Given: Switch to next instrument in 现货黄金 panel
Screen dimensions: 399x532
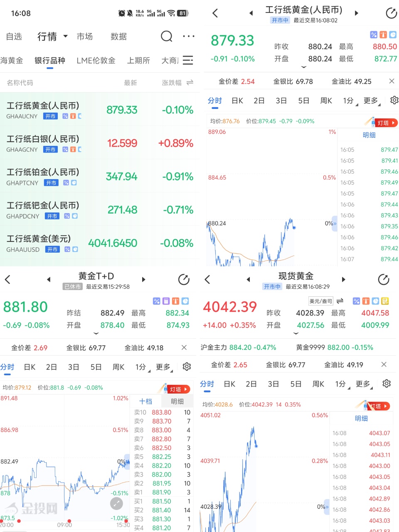Looking at the screenshot, I should click(343, 279).
